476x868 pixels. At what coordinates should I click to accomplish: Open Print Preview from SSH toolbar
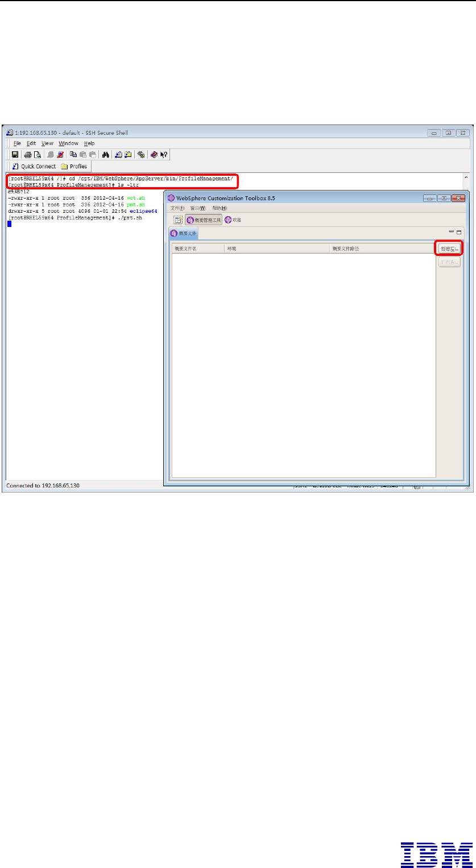tap(38, 154)
